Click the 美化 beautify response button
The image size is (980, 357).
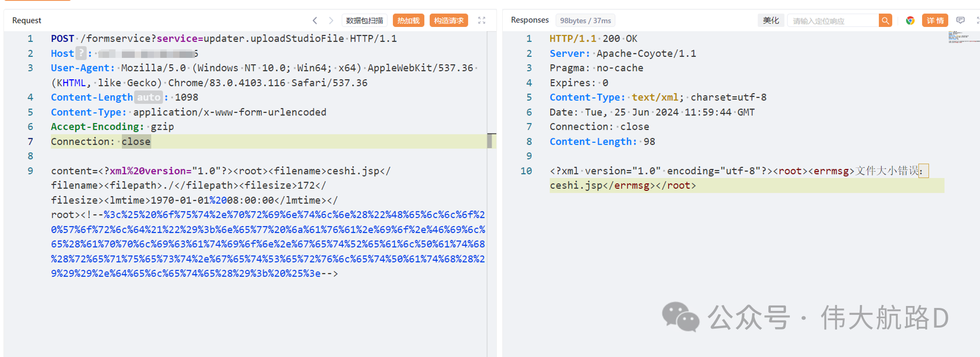click(771, 21)
